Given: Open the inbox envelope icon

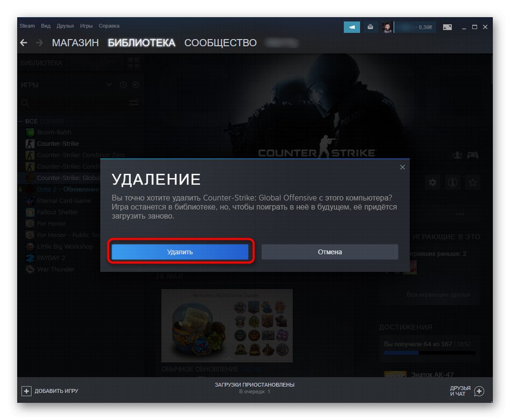Looking at the screenshot, I should pos(370,27).
